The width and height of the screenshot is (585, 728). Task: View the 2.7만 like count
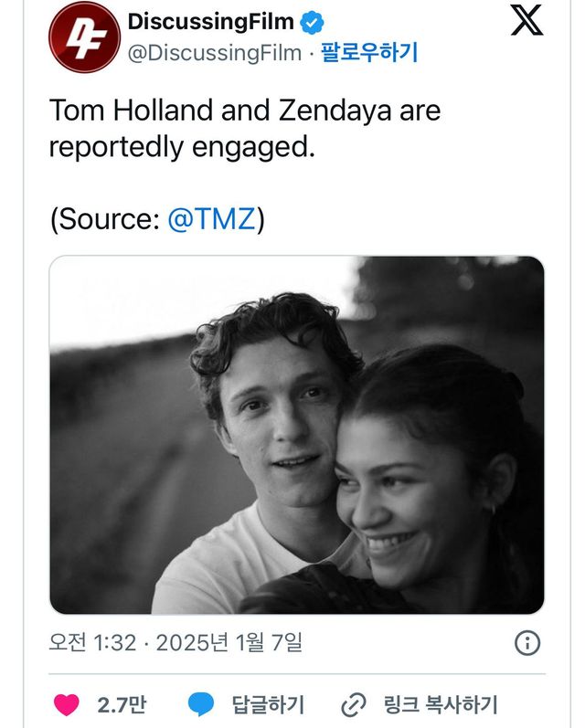(x=122, y=704)
